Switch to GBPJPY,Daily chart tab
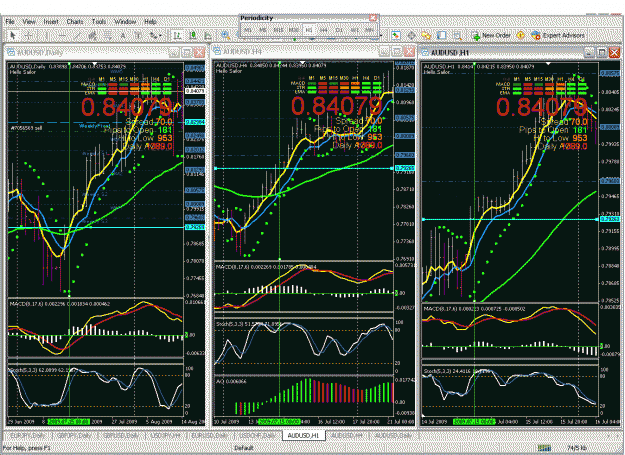 coord(73,436)
